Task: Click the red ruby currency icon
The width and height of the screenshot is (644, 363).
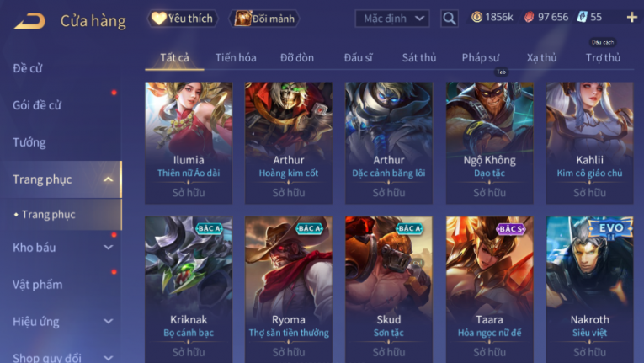Action: point(529,18)
